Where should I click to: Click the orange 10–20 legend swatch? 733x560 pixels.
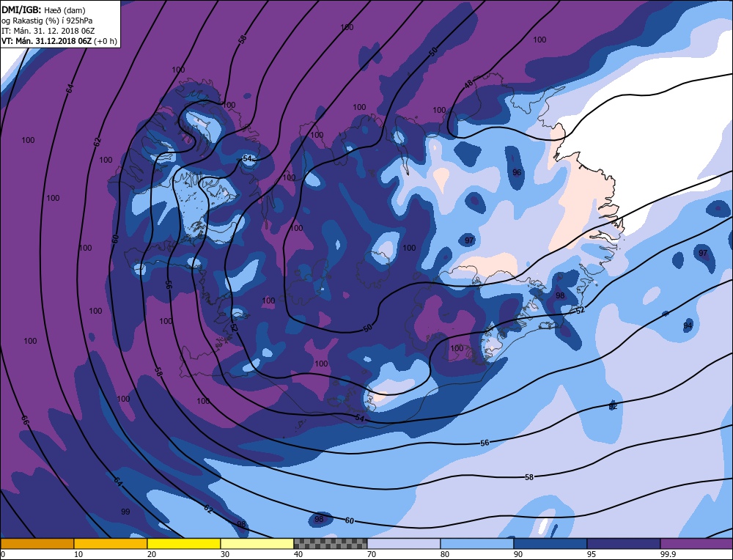click(111, 543)
